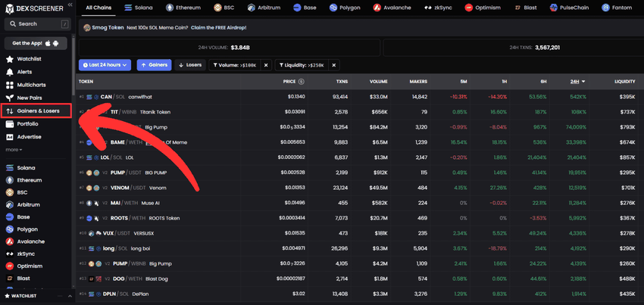Viewport: 644px width, 305px height.
Task: Remove the Liquidity >$250K filter
Action: click(x=334, y=65)
